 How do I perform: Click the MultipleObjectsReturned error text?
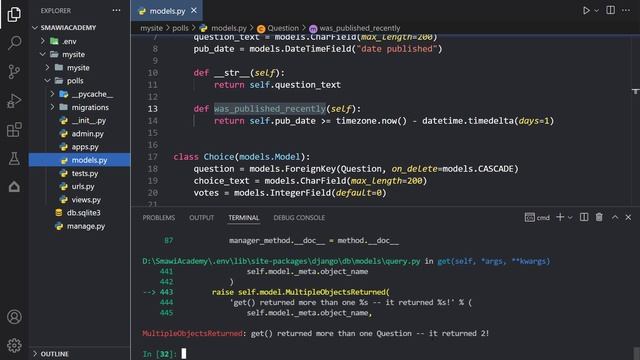tap(192, 333)
